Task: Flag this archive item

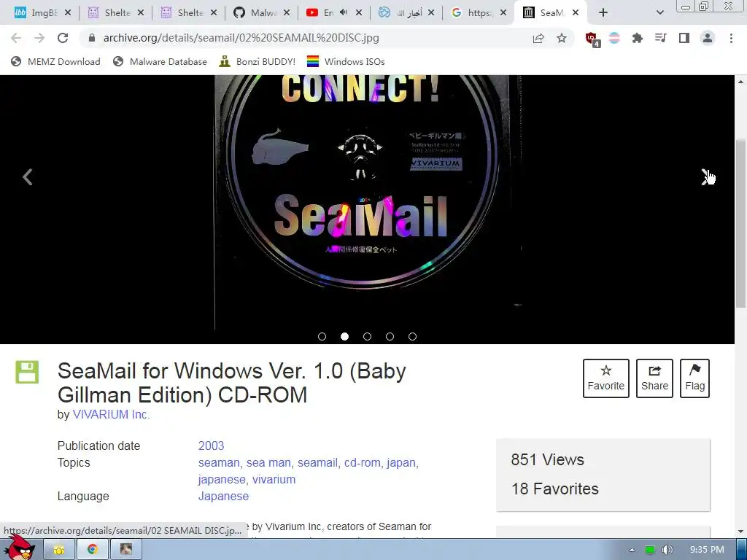Action: click(695, 378)
